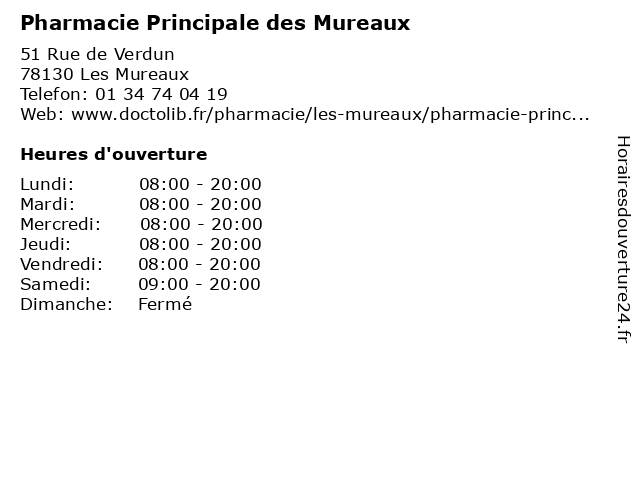Open the doctolib.fr web link

click(330, 115)
